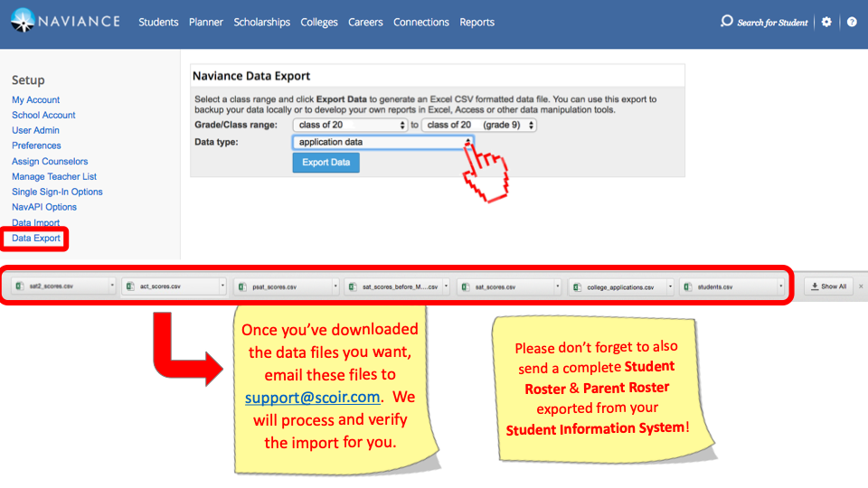Click the act_scores.csv file icon
868x488 pixels.
coord(130,286)
